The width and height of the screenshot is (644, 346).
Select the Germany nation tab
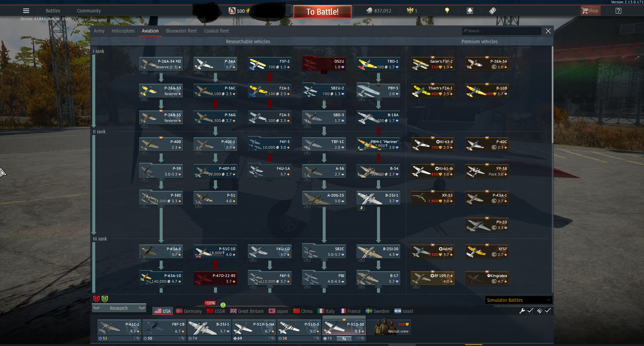(x=189, y=311)
